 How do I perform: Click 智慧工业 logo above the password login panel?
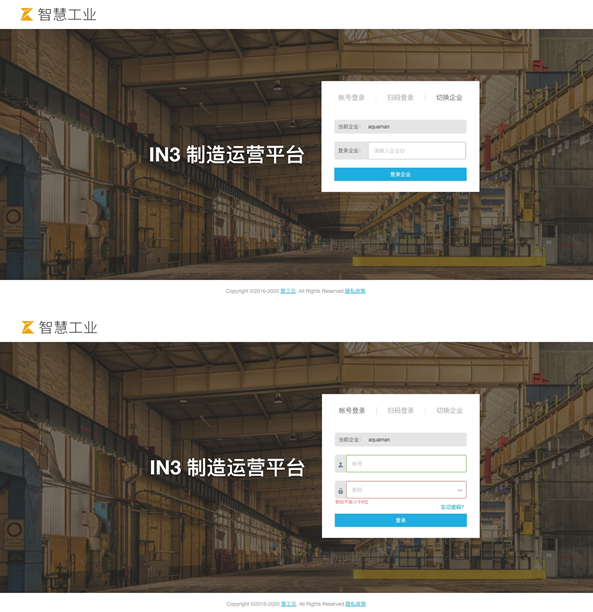click(59, 327)
